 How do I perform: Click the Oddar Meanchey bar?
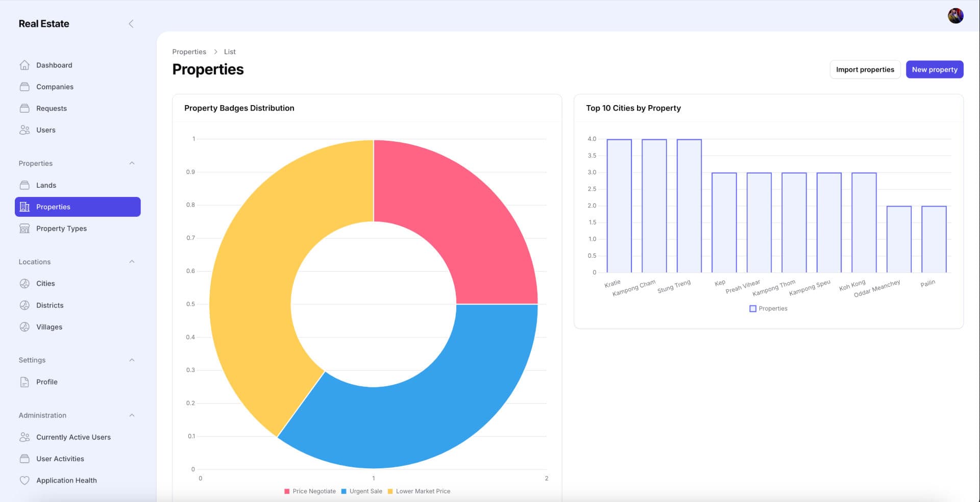click(899, 239)
